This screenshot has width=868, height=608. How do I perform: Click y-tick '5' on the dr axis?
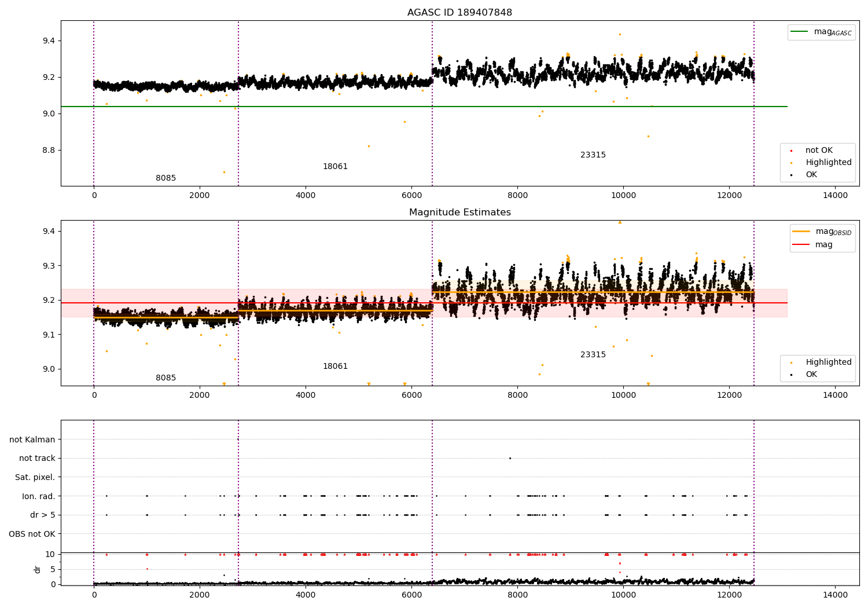coord(53,570)
